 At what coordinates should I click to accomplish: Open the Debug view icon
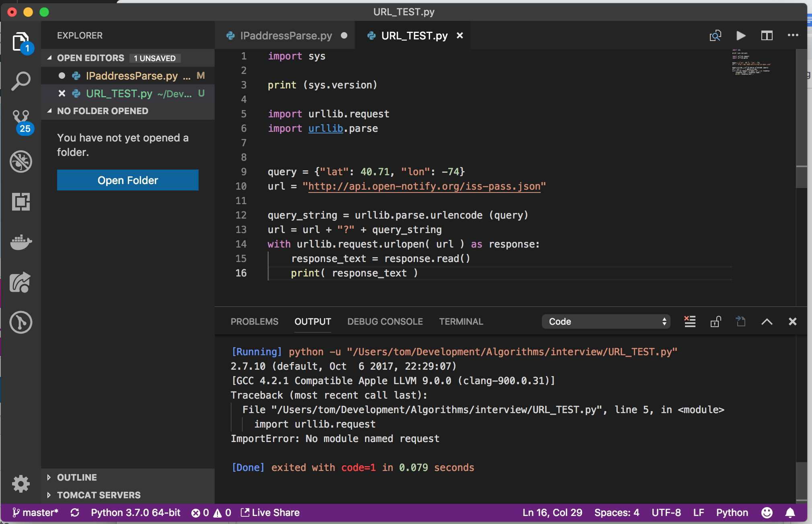(21, 162)
